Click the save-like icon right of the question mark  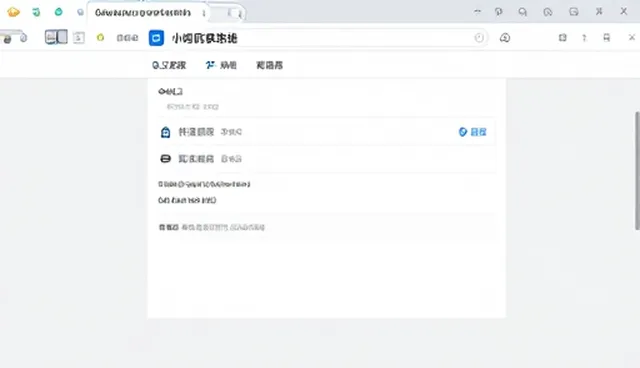pyautogui.click(x=607, y=38)
